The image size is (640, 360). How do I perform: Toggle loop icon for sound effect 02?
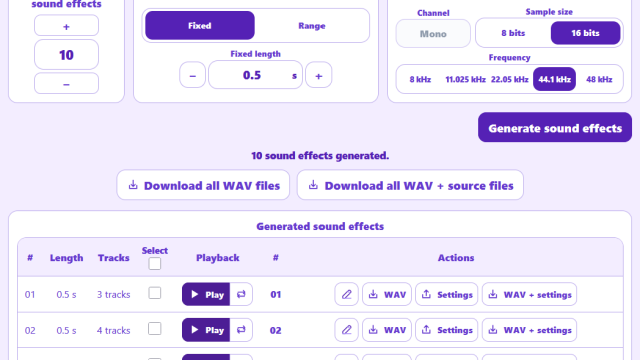coord(241,330)
